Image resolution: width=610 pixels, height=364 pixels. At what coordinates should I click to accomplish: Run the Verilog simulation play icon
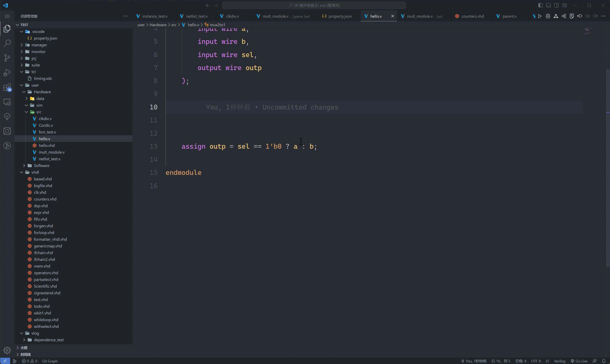540,16
